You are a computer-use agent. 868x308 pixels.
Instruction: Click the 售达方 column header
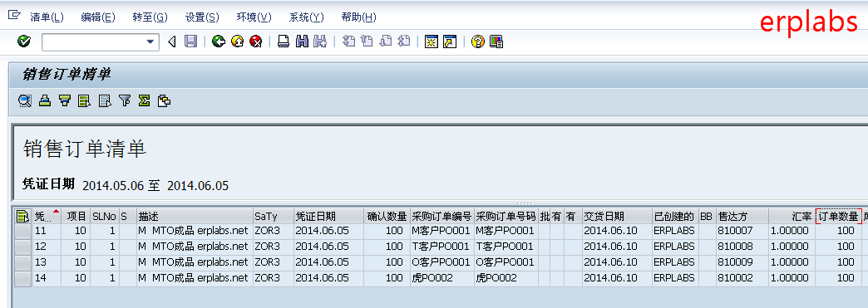742,216
